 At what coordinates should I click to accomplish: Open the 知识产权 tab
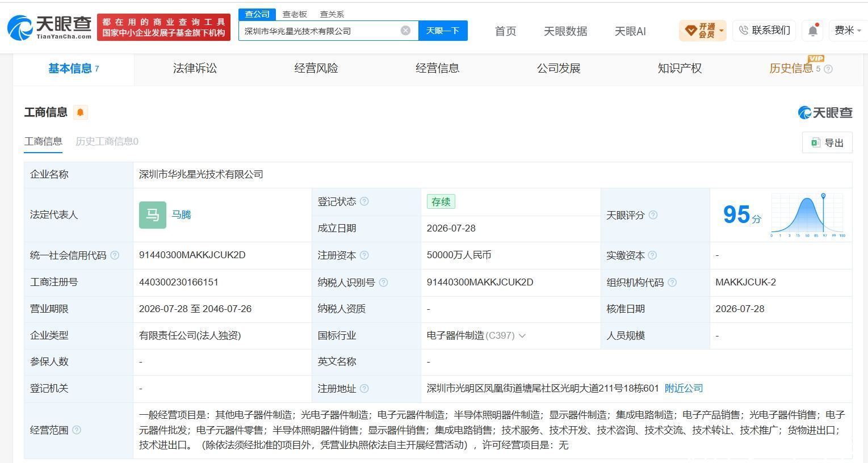[680, 69]
